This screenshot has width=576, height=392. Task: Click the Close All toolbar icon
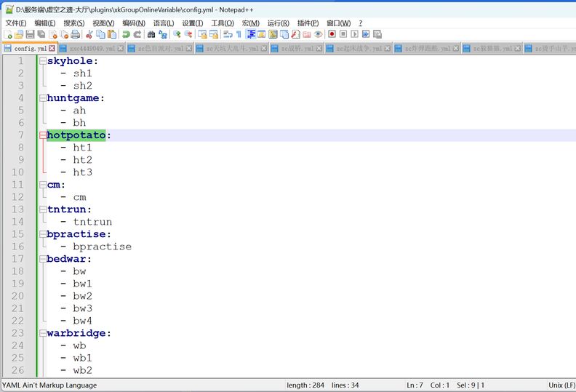[64, 34]
